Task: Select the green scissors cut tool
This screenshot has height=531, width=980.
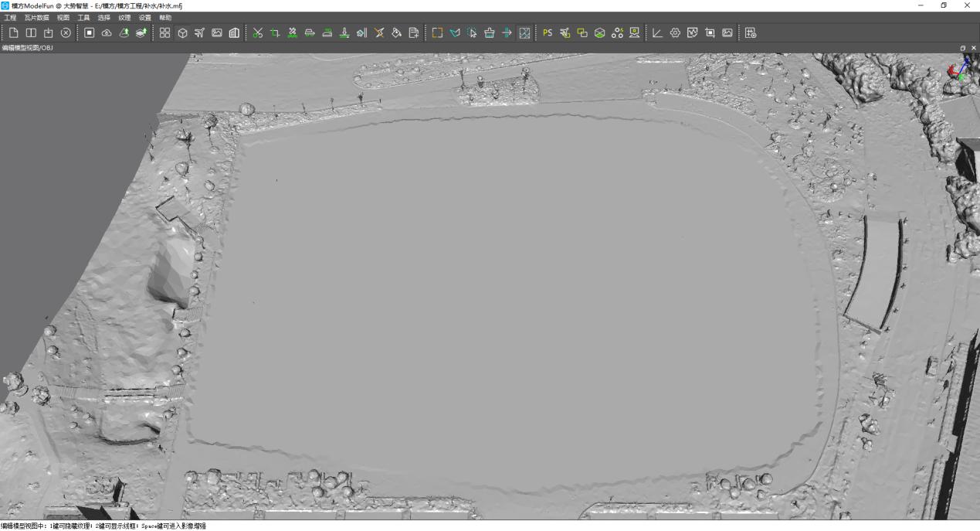Action: tap(258, 32)
